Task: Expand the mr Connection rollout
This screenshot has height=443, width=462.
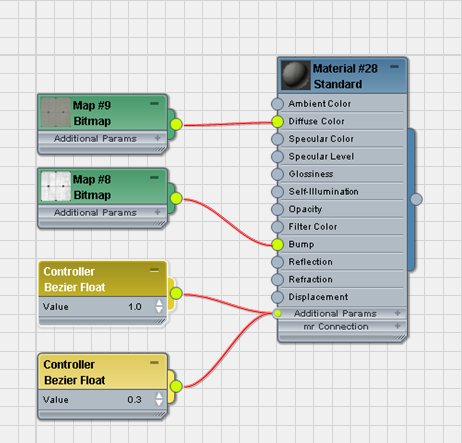Action: (x=397, y=326)
